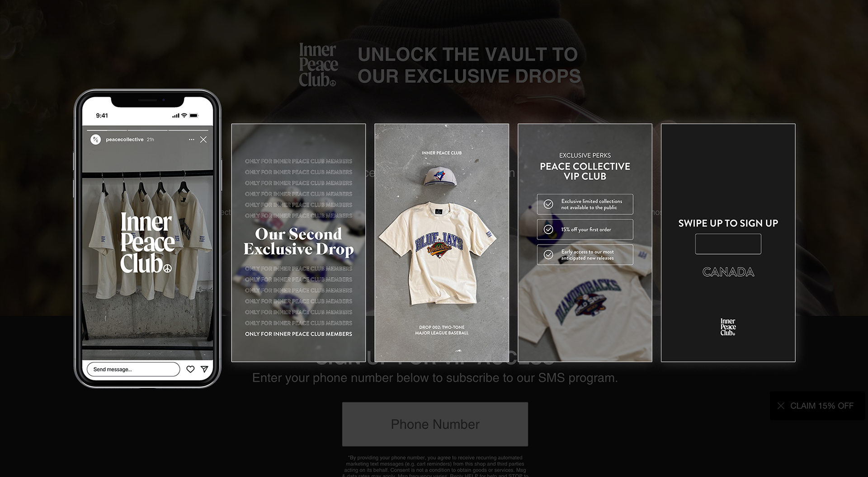Viewport: 868px width, 477px height.
Task: Check the 15% off first order checkmark
Action: (548, 229)
